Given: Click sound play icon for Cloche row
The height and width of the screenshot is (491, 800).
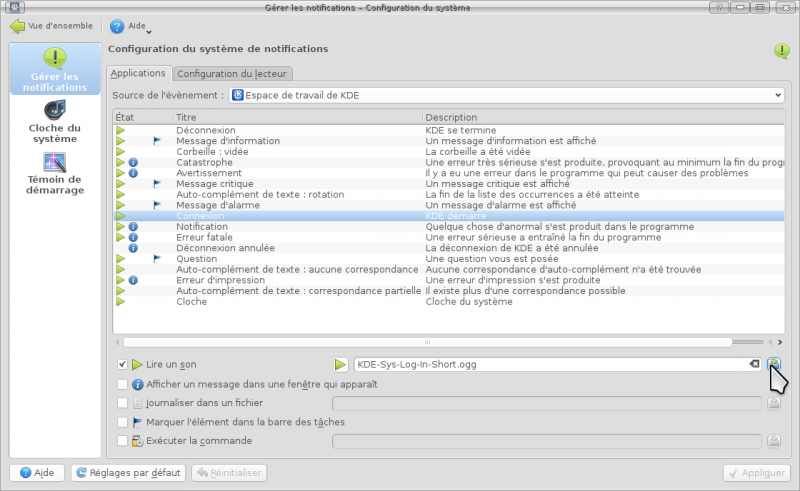Looking at the screenshot, I should 120,302.
